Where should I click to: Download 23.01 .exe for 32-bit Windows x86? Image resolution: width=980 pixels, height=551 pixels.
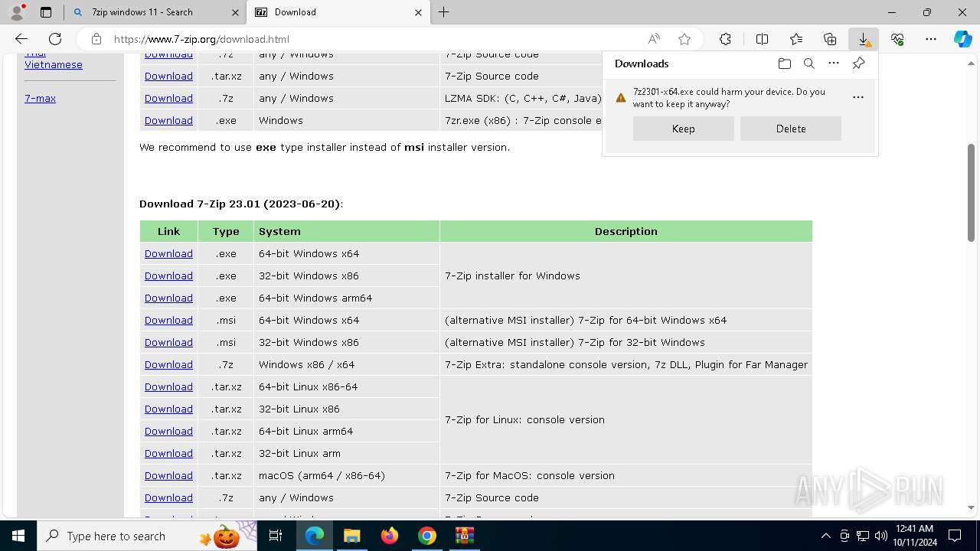(168, 275)
